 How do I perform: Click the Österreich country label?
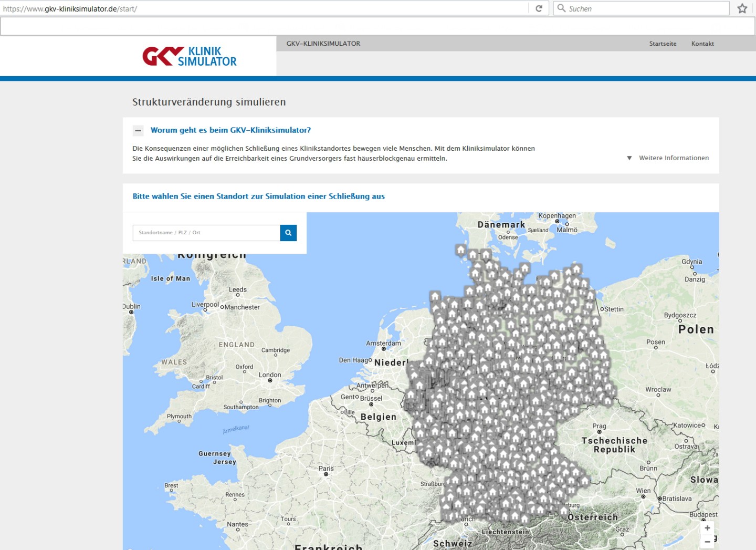(x=593, y=517)
